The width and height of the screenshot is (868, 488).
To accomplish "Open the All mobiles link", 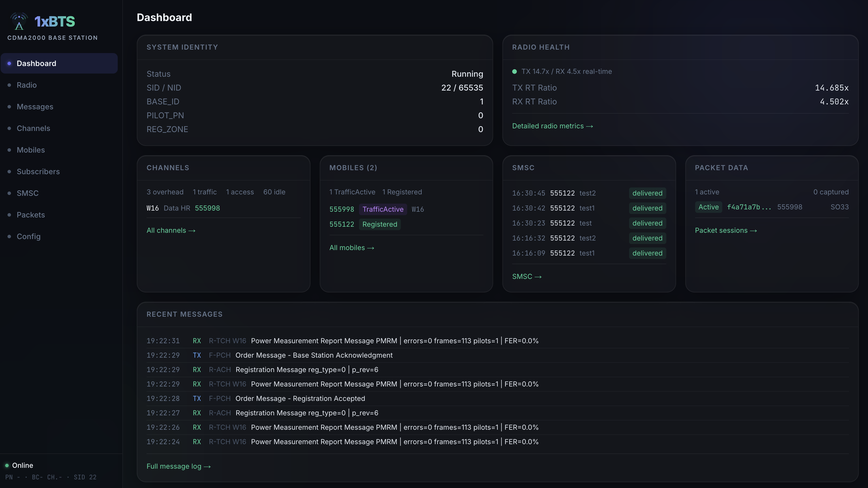I will 352,247.
